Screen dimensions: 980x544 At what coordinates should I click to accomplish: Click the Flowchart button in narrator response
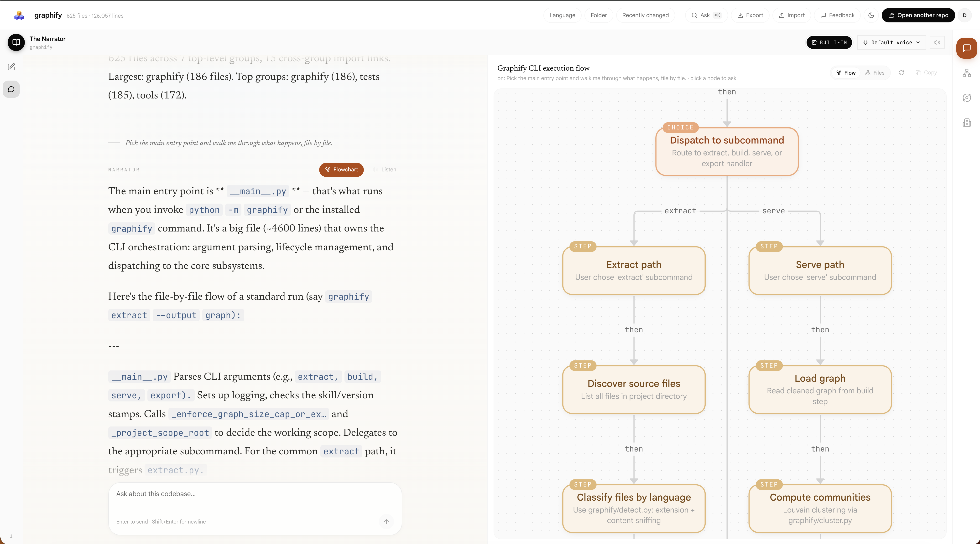341,169
